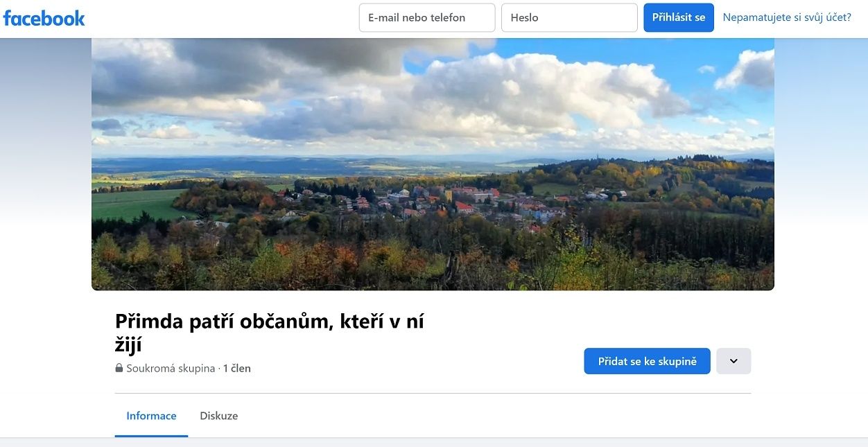This screenshot has height=447, width=868.
Task: Open Nepamatujete si svůj účet link
Action: [787, 17]
